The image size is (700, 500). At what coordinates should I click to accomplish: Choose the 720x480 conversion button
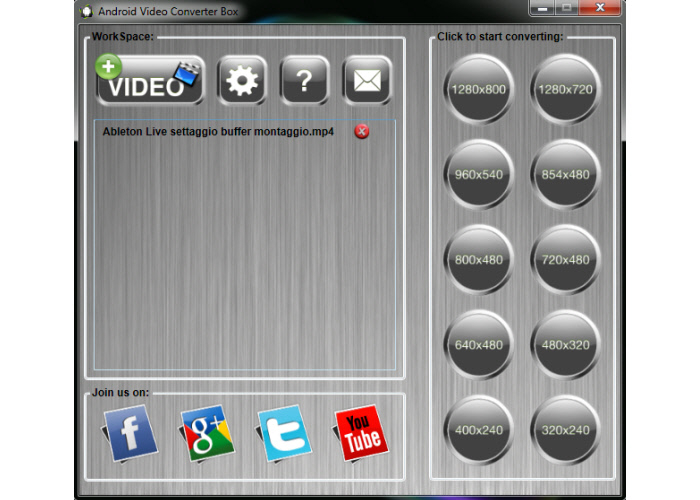pos(565,260)
